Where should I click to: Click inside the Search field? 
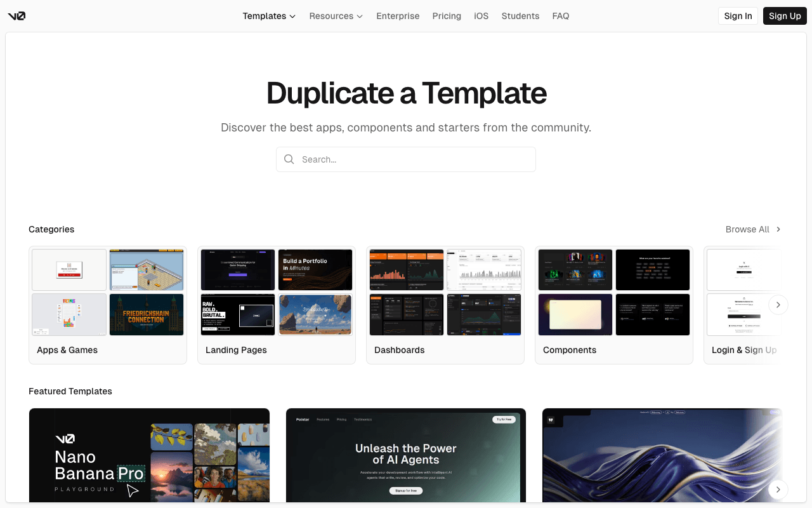tap(406, 159)
